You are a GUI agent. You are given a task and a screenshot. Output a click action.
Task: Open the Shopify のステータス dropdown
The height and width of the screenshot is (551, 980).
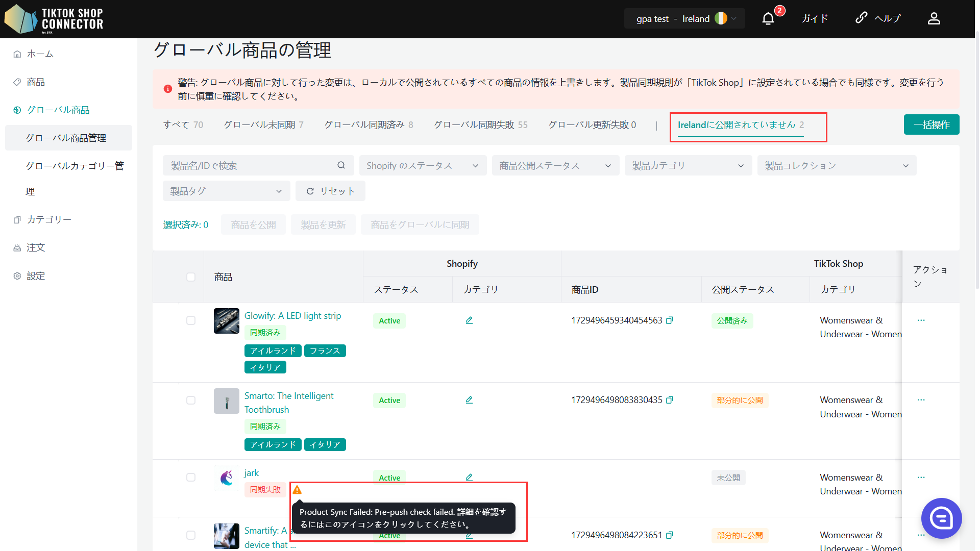pyautogui.click(x=423, y=165)
